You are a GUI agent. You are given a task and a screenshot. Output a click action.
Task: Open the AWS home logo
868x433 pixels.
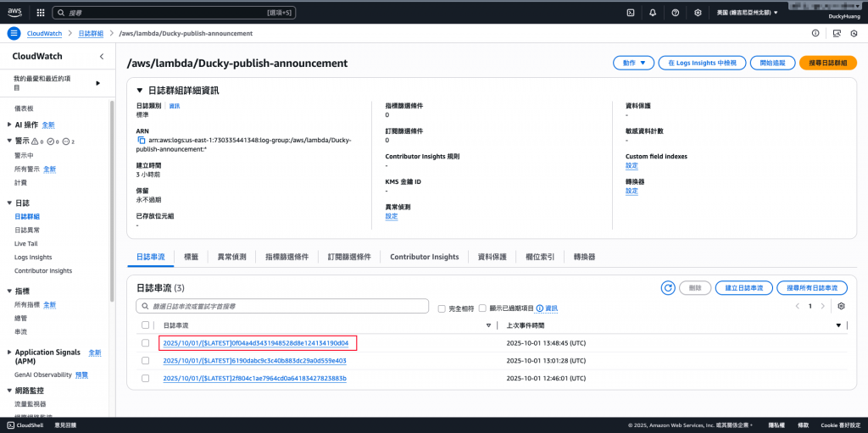coord(14,12)
